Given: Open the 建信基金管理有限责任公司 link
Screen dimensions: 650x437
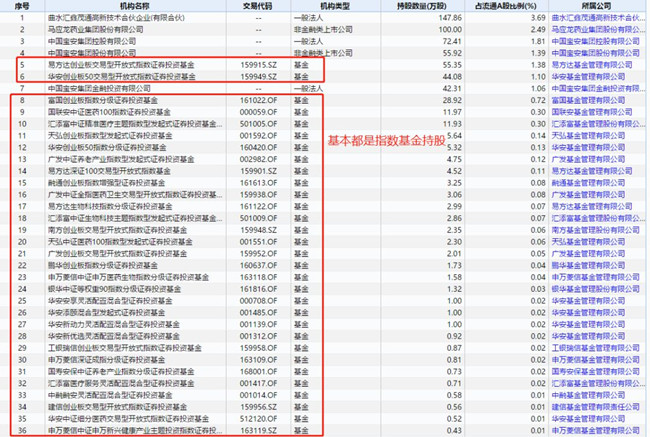Looking at the screenshot, I should pyautogui.click(x=596, y=407).
